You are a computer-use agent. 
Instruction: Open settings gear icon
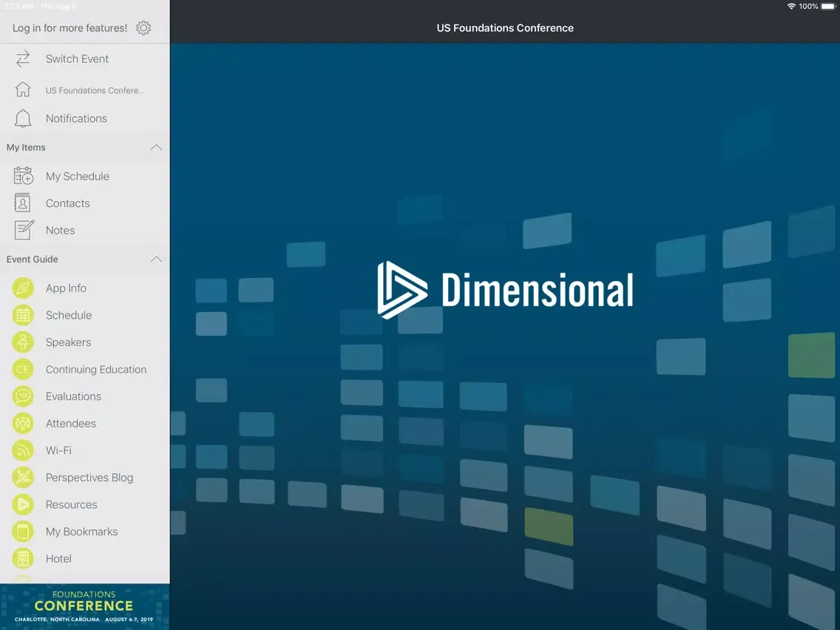[143, 28]
